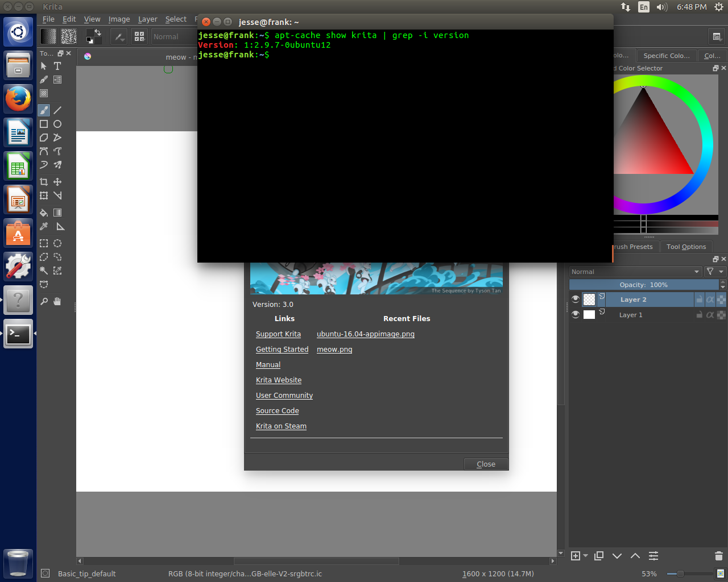Move layer up with arrow icon

point(635,556)
